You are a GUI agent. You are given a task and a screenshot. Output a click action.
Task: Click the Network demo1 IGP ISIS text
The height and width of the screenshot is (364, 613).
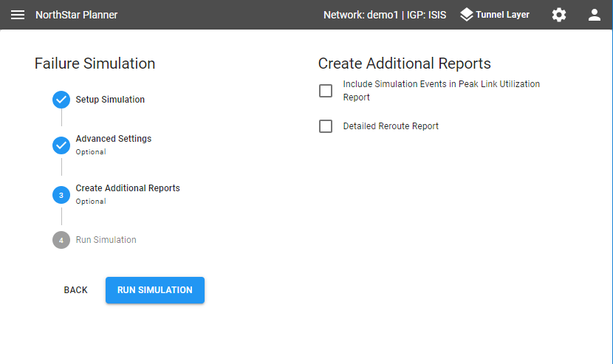tap(384, 15)
